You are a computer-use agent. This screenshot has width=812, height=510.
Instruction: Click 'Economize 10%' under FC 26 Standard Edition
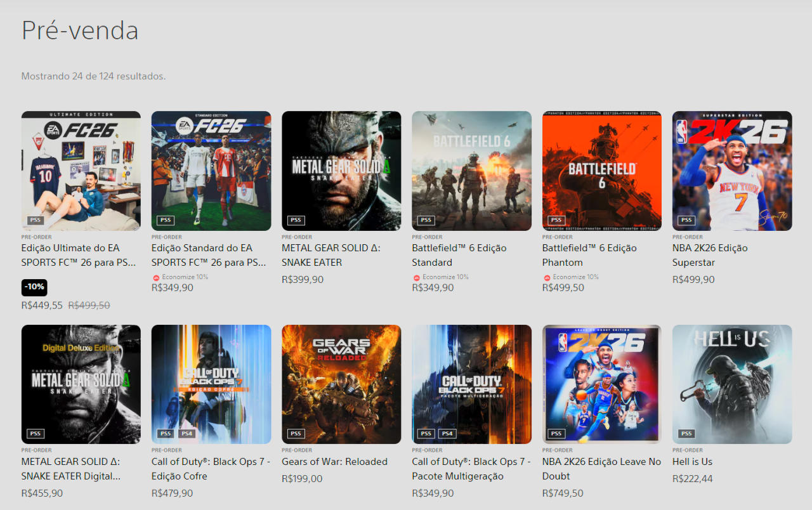point(185,277)
